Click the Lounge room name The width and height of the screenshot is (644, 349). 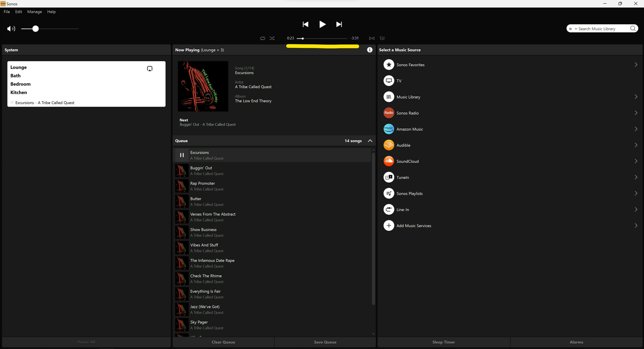pos(18,67)
